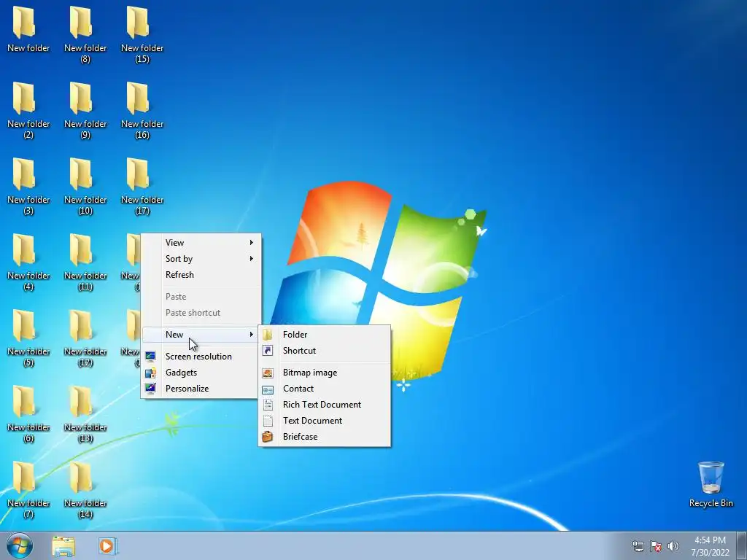Viewport: 747px width, 560px height.
Task: Select the New folder (3) icon
Action: (x=28, y=186)
